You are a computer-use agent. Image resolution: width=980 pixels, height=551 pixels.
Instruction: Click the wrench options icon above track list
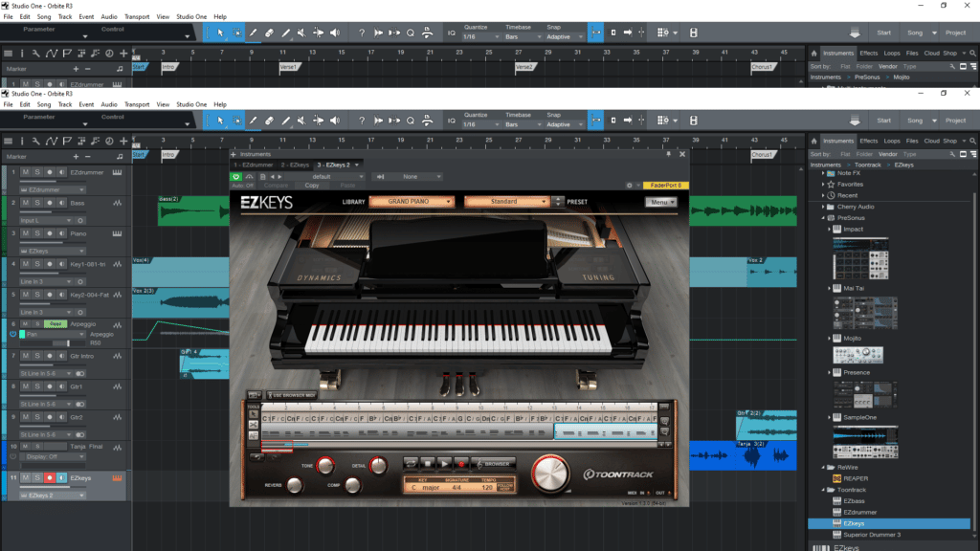point(35,142)
